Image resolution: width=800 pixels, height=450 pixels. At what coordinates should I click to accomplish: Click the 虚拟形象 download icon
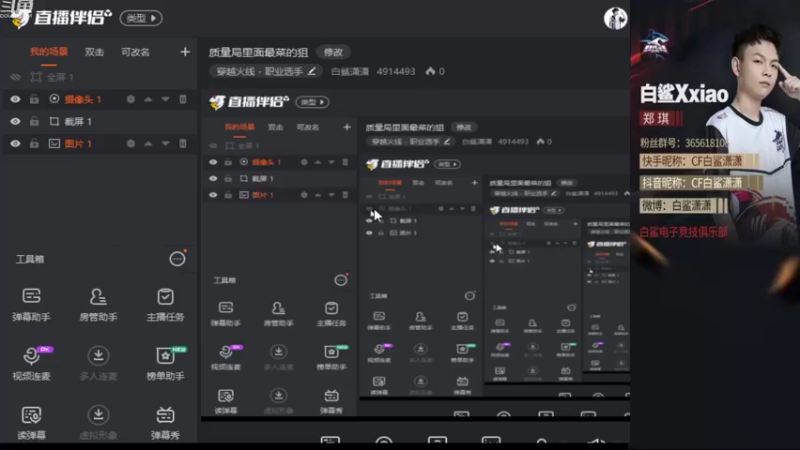coord(98,415)
